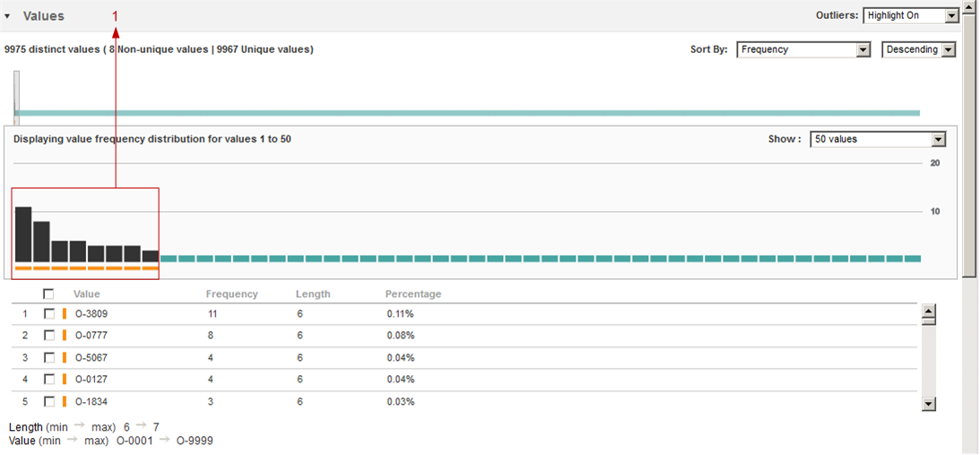Click the tallest black bar in the chart

pos(23,233)
